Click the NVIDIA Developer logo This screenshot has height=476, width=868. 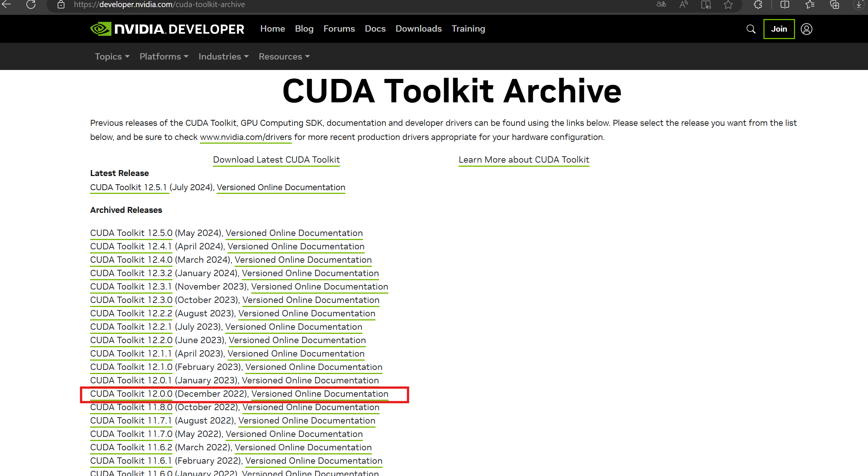tap(167, 29)
